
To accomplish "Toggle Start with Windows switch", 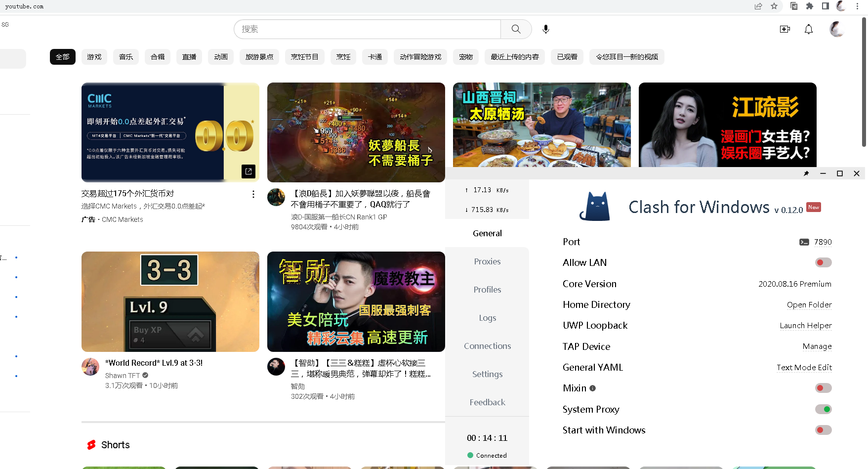I will [823, 430].
